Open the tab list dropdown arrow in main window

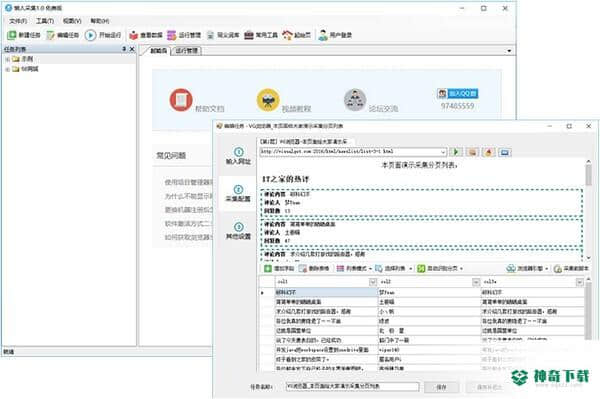pyautogui.click(x=509, y=51)
